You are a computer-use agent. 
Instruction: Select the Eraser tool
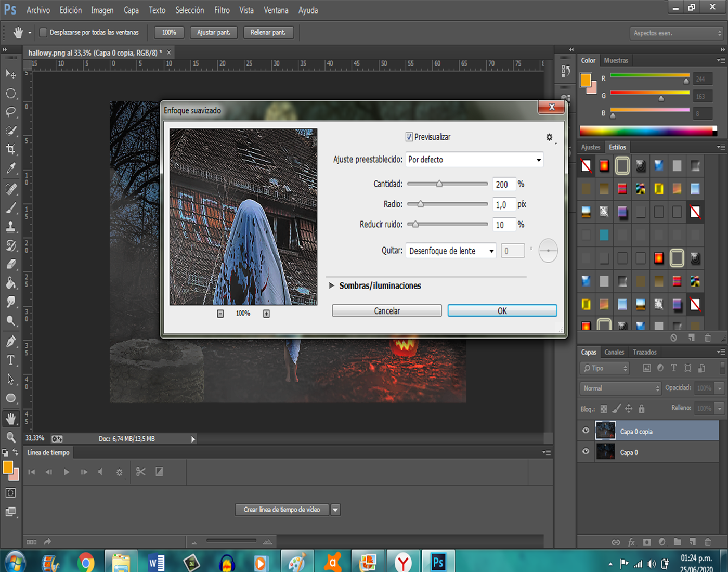click(11, 264)
